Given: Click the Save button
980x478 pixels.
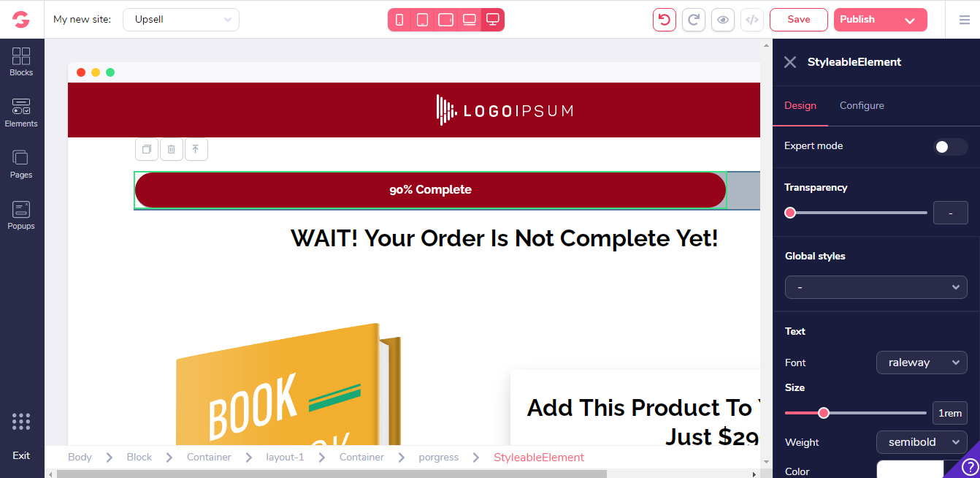Looking at the screenshot, I should point(799,20).
